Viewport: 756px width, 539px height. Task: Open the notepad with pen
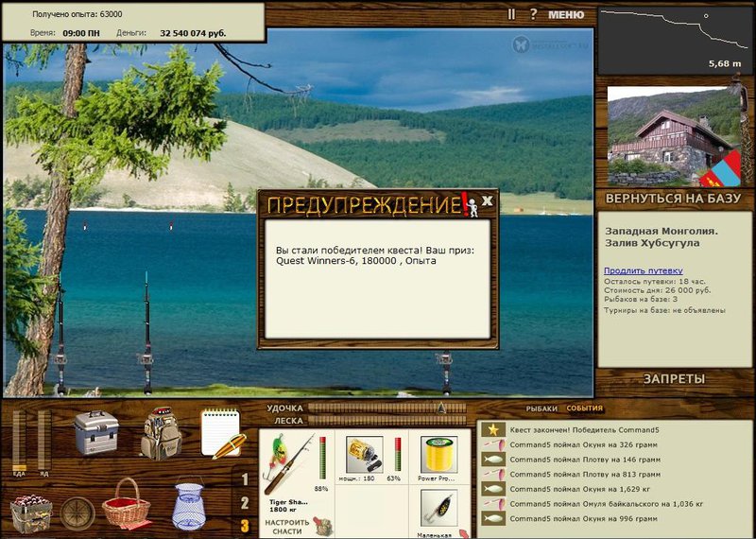coord(223,433)
